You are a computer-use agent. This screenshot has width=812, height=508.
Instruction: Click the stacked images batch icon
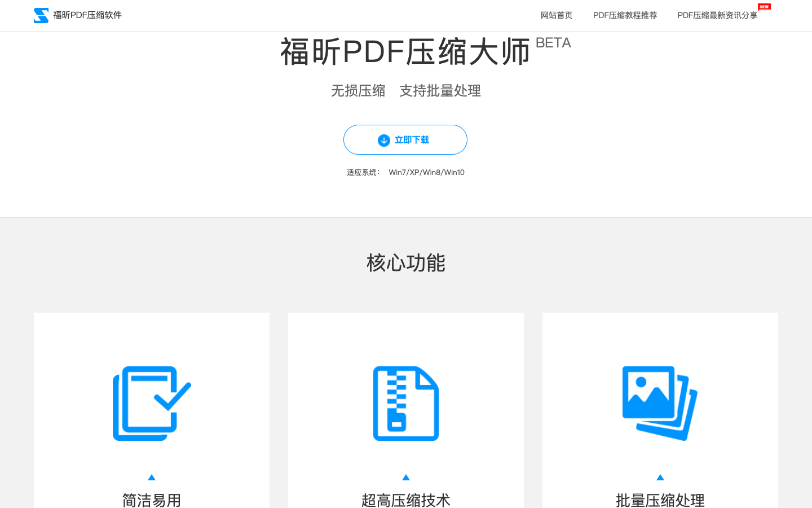[x=660, y=403]
